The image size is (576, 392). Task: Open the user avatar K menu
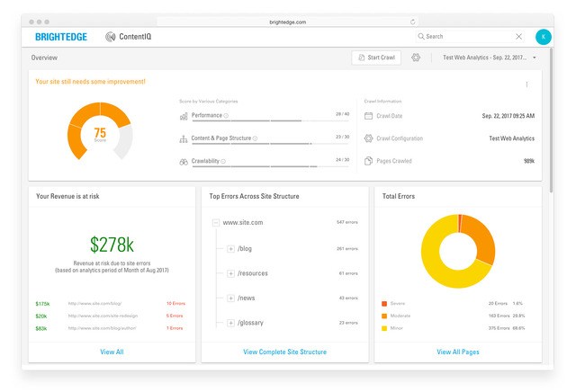[544, 37]
